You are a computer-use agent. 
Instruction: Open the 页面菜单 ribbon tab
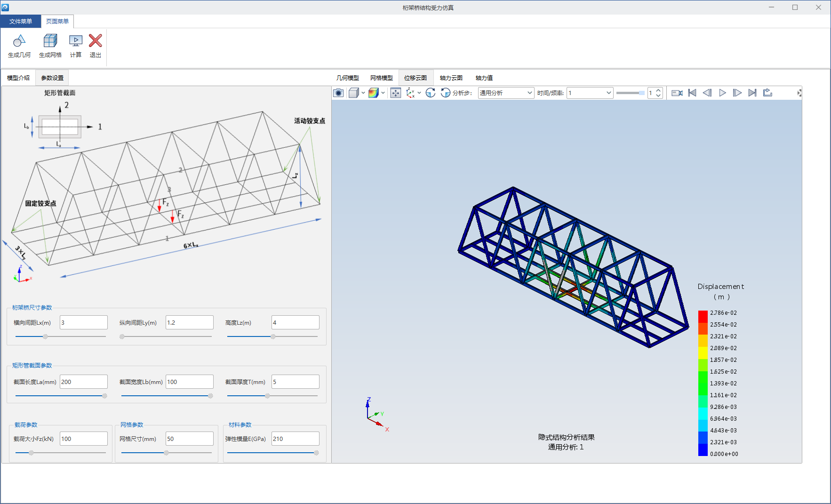point(57,21)
